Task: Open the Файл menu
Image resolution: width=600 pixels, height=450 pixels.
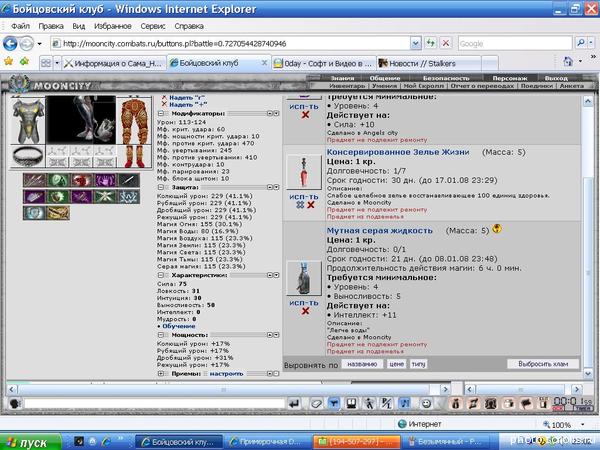Action: point(21,26)
